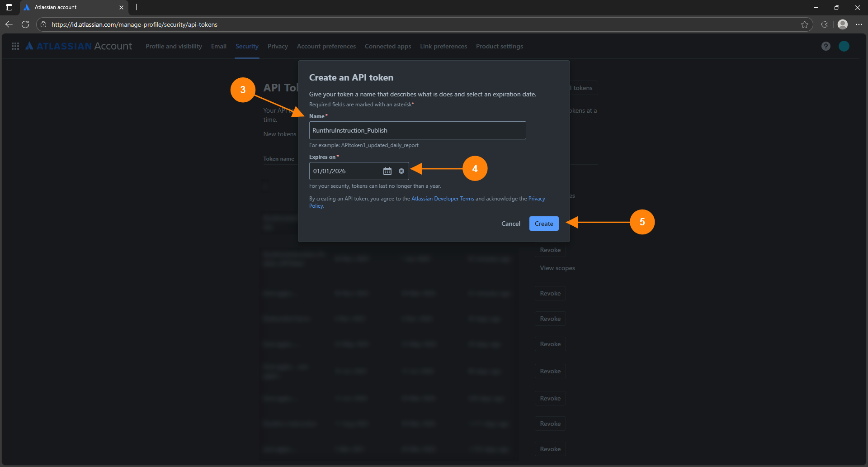Open the calendar date picker icon

click(387, 171)
